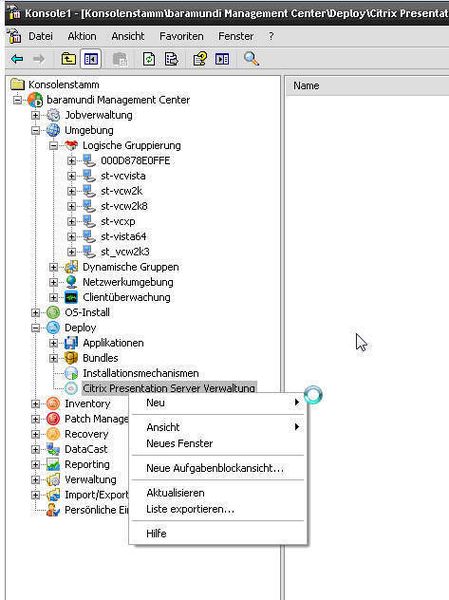
Task: Click the Up one level folder icon
Action: [69, 59]
